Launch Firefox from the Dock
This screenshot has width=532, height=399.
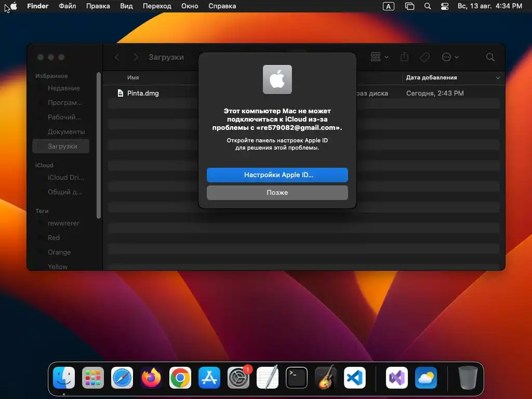pos(151,378)
